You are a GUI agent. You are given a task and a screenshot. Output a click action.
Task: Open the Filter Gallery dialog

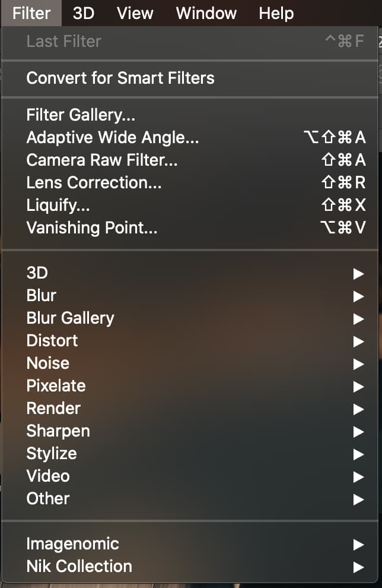click(189, 115)
